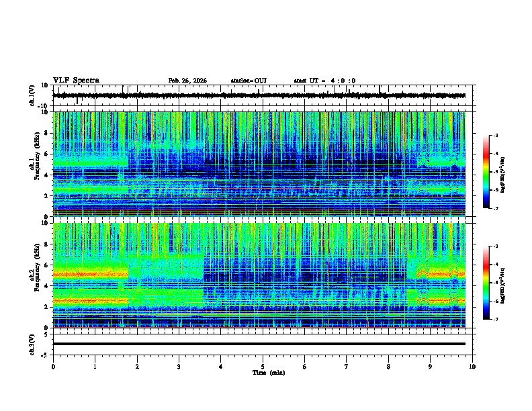The image size is (532, 411).
Task: Click the "-10" tick on ch.1(V) axis
Action: pyautogui.click(x=44, y=106)
